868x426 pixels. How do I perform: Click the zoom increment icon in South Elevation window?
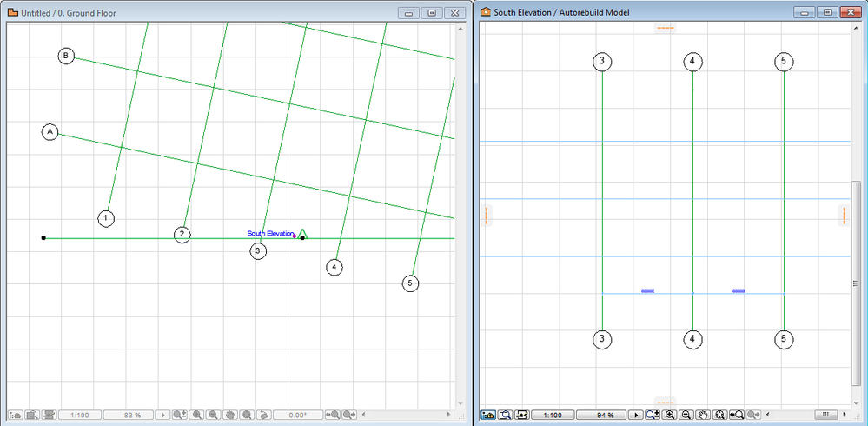tap(653, 415)
